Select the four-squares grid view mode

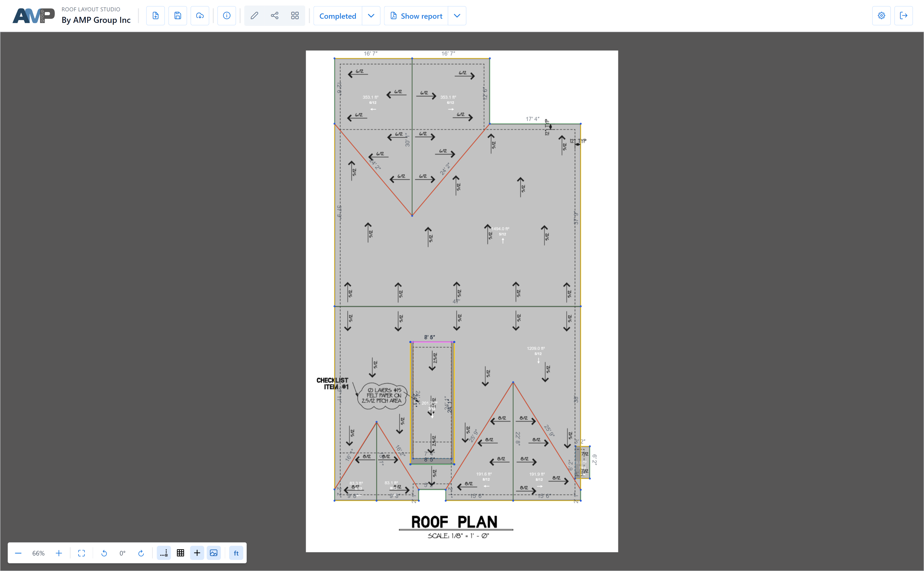tap(295, 15)
